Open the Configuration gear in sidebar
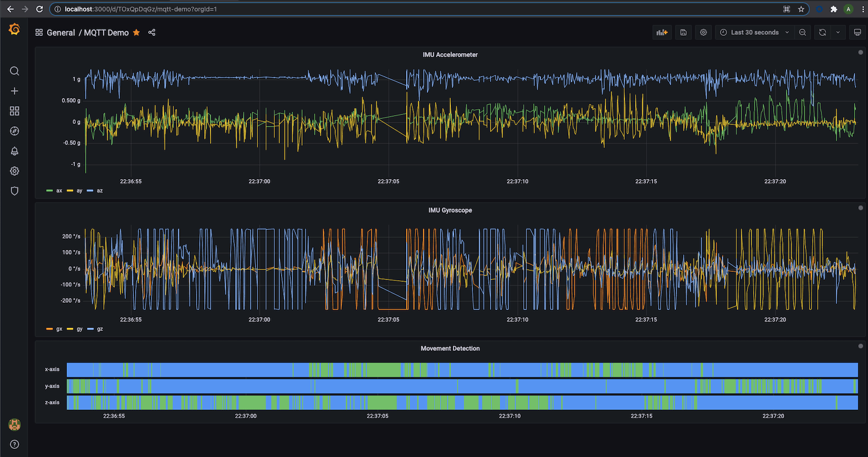The image size is (868, 457). pos(15,171)
